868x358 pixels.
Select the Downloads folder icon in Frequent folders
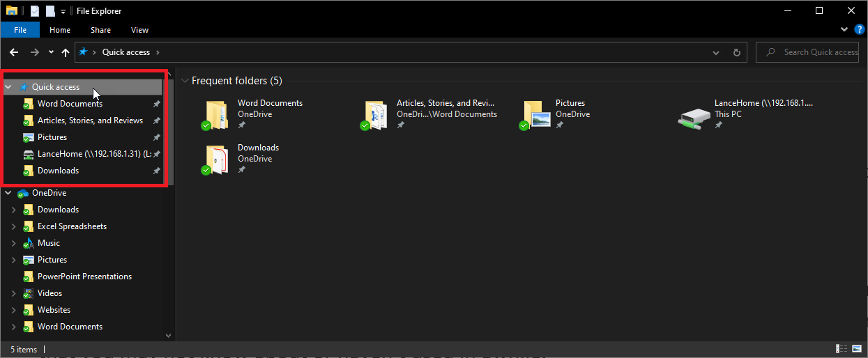click(216, 159)
